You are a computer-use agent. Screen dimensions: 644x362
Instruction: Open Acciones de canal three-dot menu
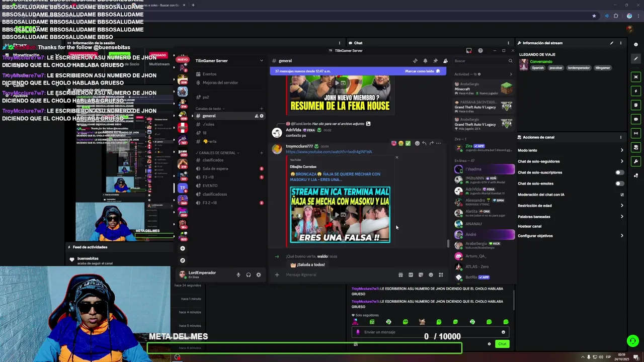(621, 137)
